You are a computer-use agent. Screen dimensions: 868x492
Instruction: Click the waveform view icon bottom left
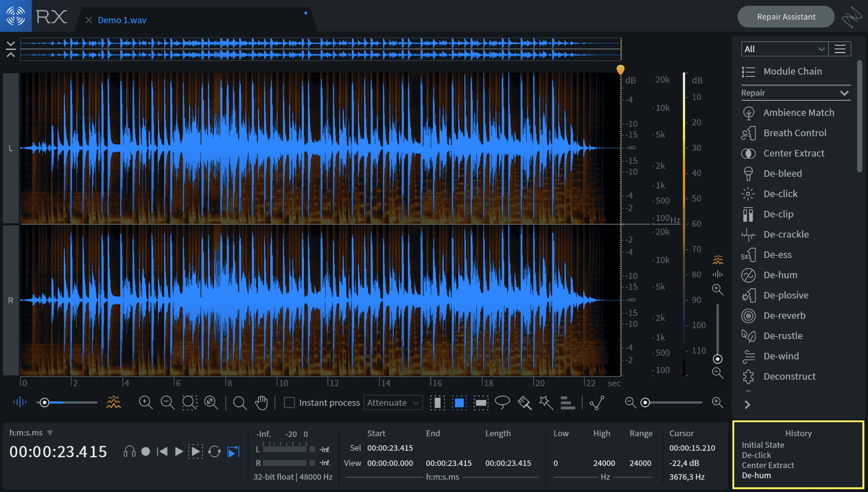(x=20, y=402)
